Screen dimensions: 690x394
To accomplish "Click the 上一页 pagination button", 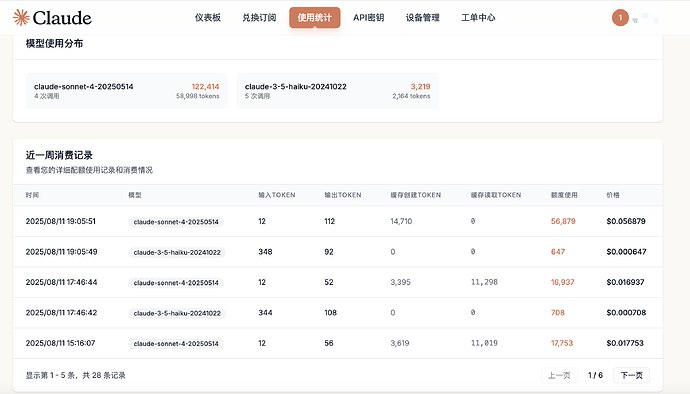I will [x=559, y=375].
